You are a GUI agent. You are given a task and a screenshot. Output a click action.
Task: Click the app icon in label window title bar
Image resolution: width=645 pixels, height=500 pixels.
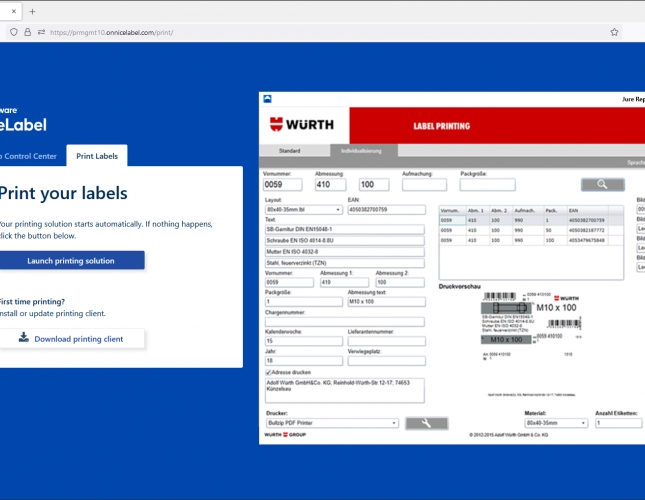[267, 99]
